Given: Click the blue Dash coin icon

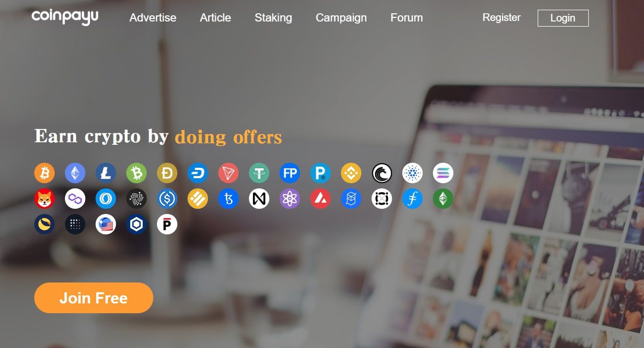Looking at the screenshot, I should (x=198, y=173).
